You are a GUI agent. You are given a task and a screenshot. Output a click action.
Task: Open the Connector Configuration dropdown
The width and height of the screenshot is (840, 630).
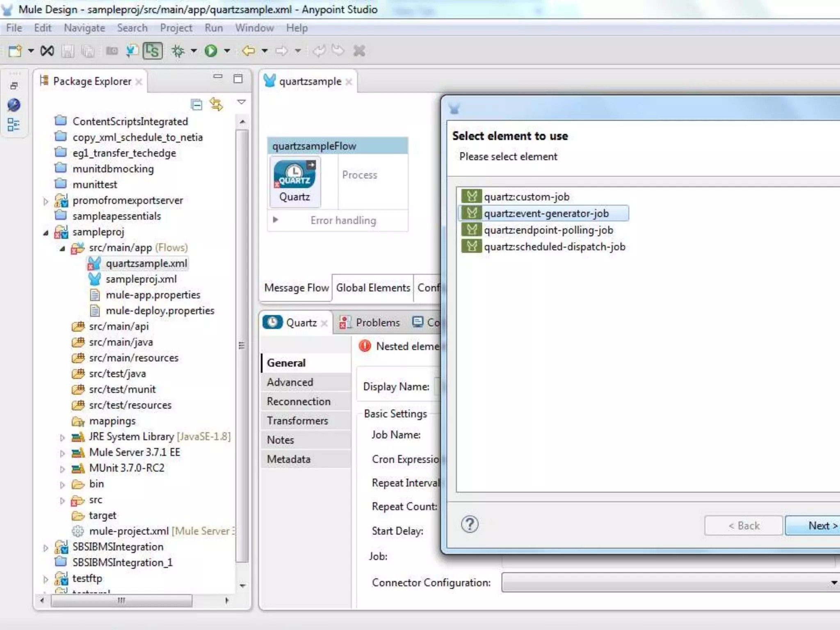833,582
